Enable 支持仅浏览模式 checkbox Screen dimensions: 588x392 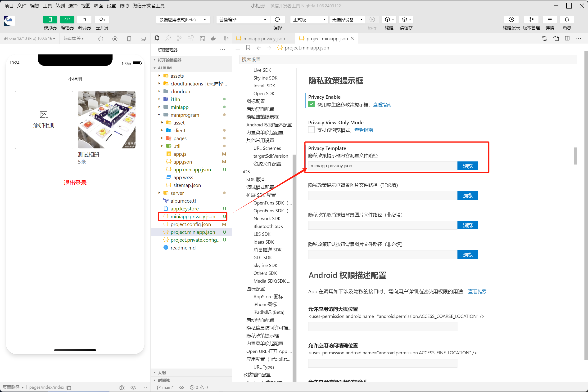[311, 130]
